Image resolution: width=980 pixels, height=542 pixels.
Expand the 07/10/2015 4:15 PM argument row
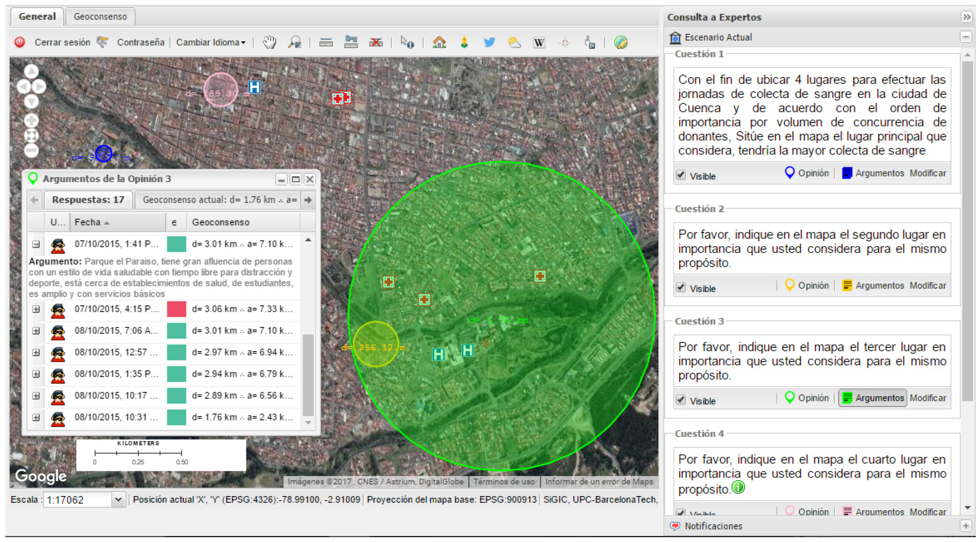tap(36, 309)
